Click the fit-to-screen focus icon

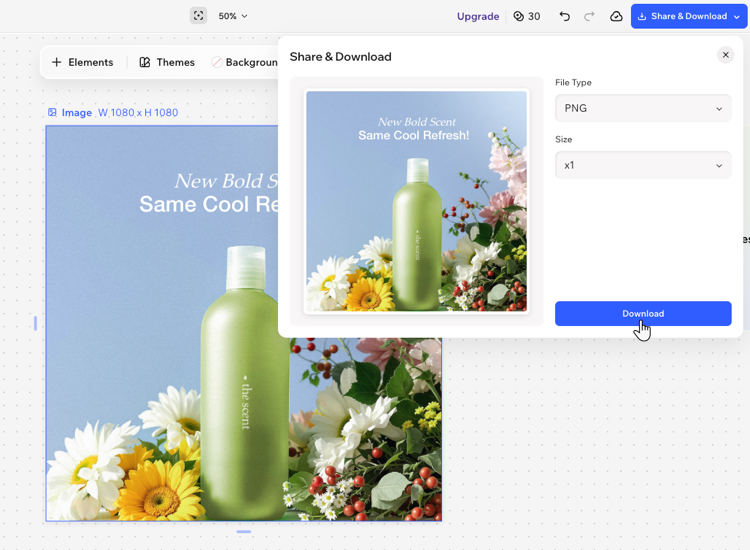point(198,16)
